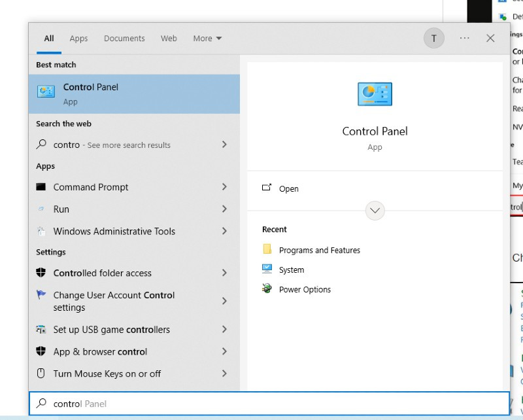Expand the Turn Mouse Keys on or off arrow

pos(224,374)
